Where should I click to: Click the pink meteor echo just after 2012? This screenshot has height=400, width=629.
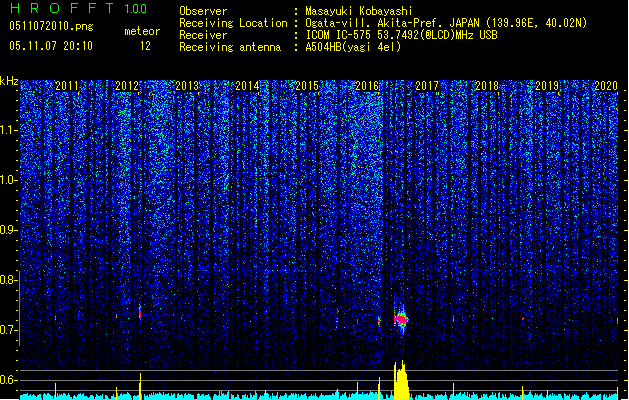click(x=140, y=313)
